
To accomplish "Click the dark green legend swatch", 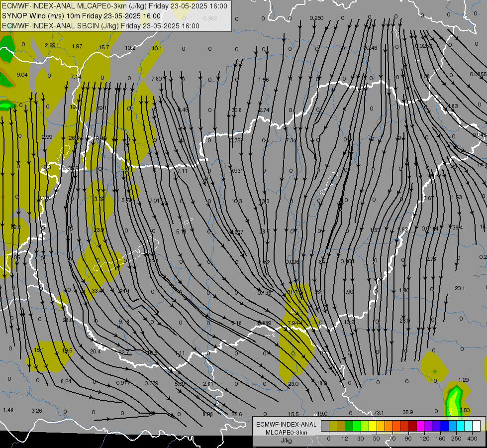I will pyautogui.click(x=349, y=426).
